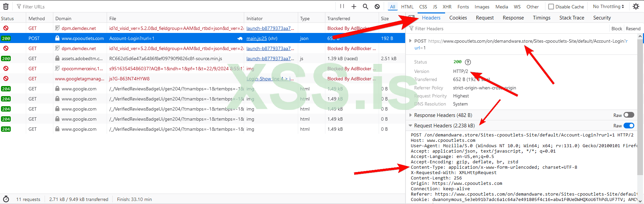Pause network recording
Screen dimensions: 644x204
(x=342, y=6)
